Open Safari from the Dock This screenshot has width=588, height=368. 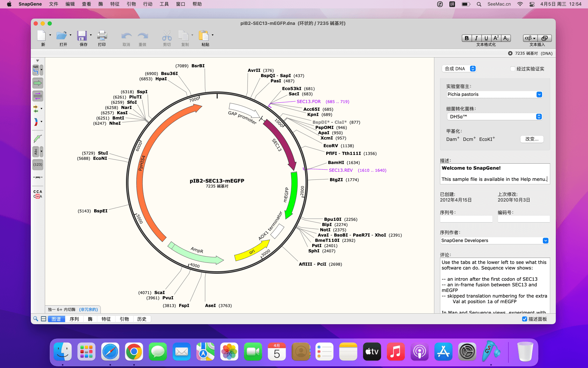(x=110, y=352)
